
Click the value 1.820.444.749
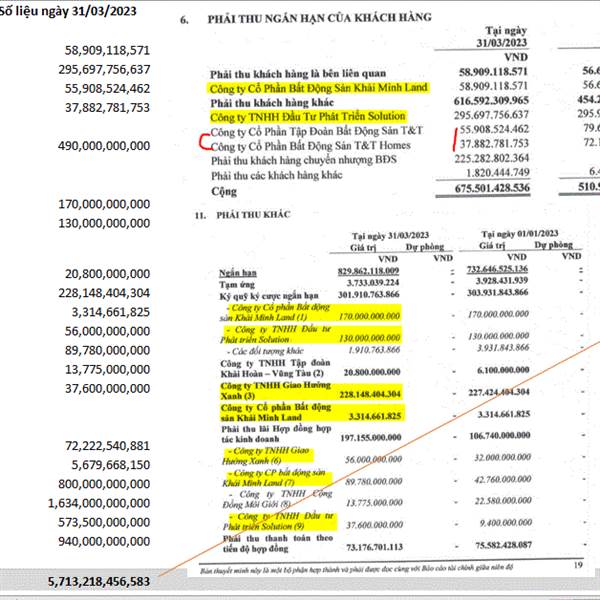498,173
